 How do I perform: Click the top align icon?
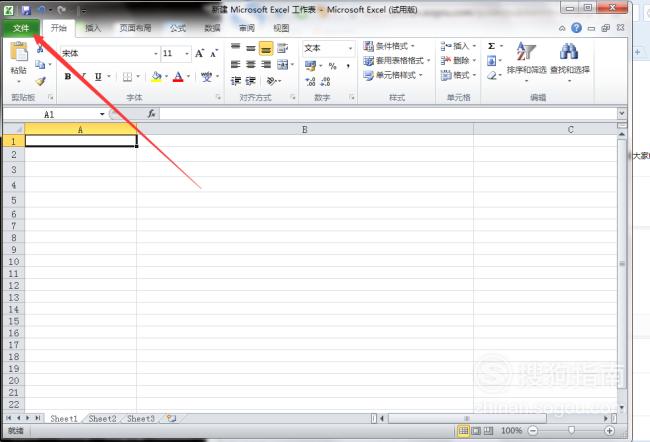tap(235, 47)
